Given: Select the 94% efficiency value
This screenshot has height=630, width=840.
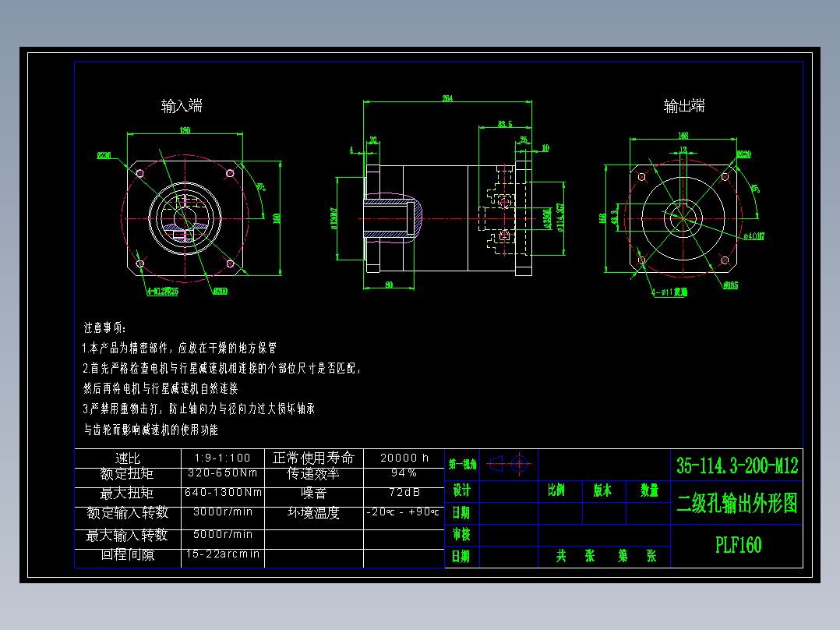Looking at the screenshot, I should click(x=403, y=474).
